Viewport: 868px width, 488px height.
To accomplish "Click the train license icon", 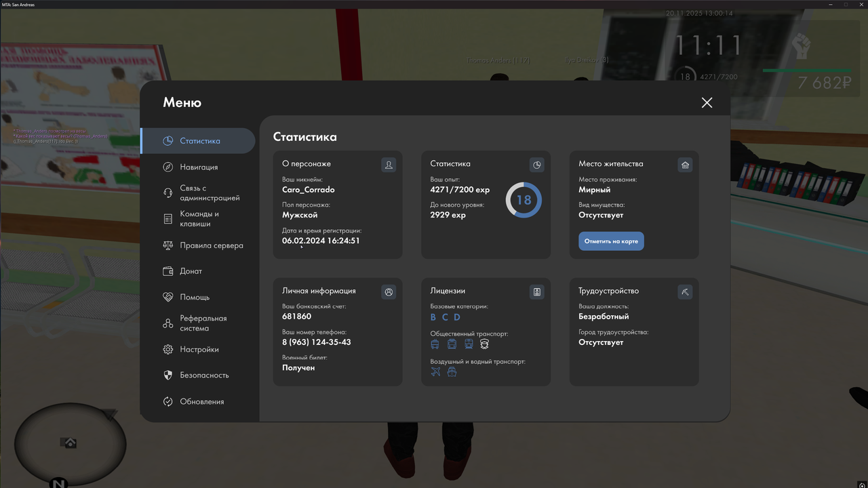I will pos(469,344).
